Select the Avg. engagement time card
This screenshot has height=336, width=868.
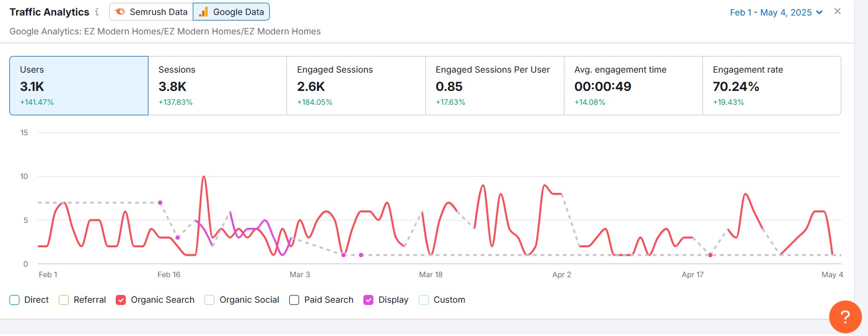click(633, 85)
